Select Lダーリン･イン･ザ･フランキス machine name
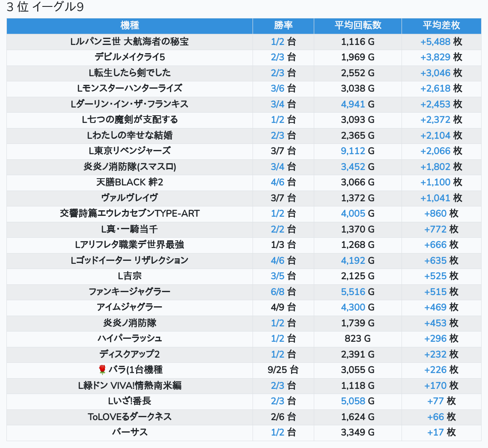488x448 pixels. point(129,104)
